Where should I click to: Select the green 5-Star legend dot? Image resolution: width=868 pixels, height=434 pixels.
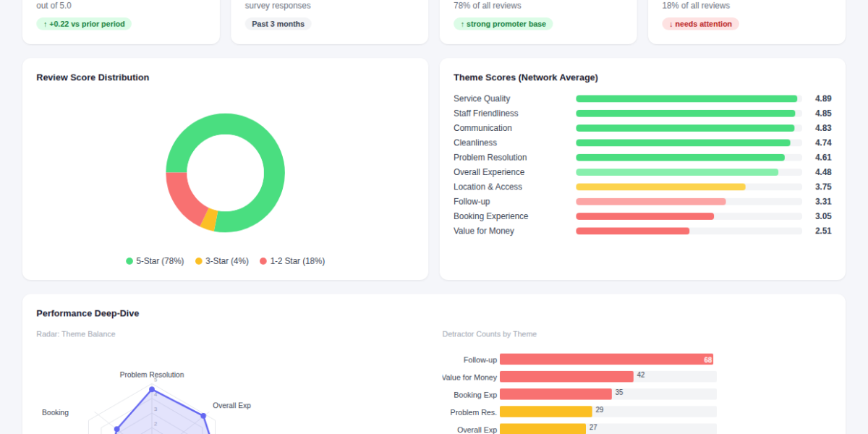(128, 261)
